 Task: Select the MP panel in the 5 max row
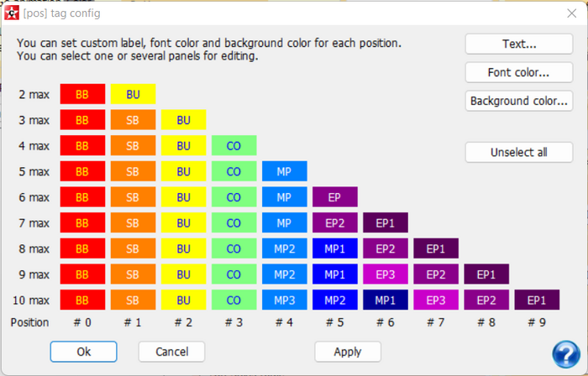click(285, 171)
